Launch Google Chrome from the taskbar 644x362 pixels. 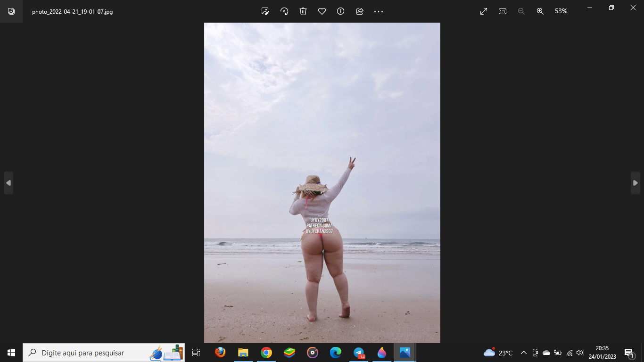pyautogui.click(x=266, y=353)
